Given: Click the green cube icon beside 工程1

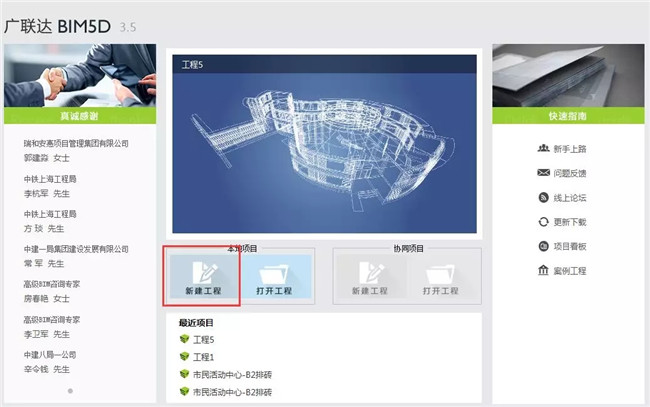Looking at the screenshot, I should point(184,356).
